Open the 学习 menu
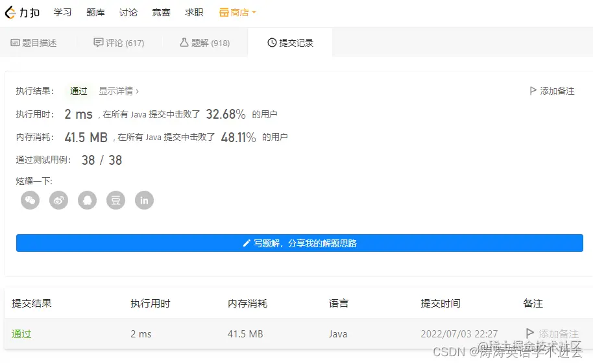The width and height of the screenshot is (593, 364). [x=62, y=12]
